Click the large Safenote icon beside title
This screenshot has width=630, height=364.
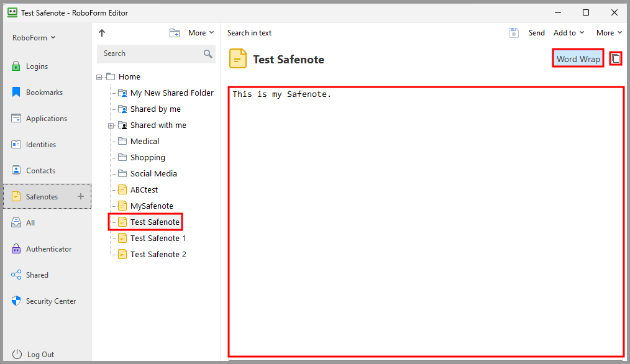238,58
